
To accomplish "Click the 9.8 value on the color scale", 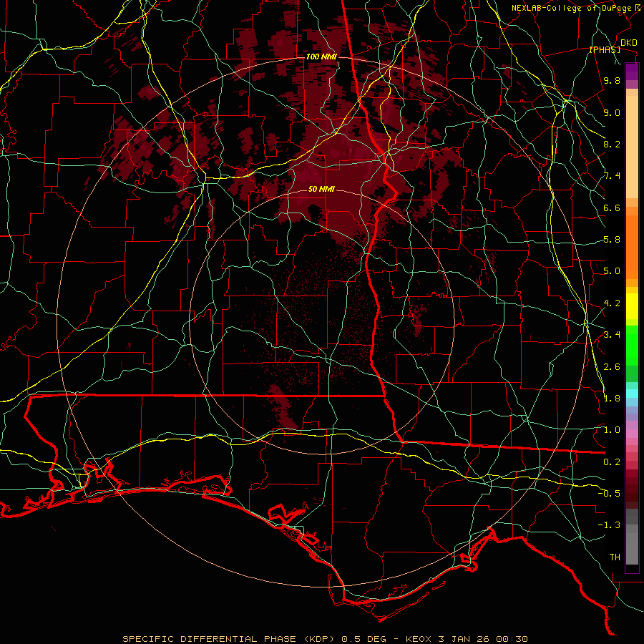I will tap(612, 80).
